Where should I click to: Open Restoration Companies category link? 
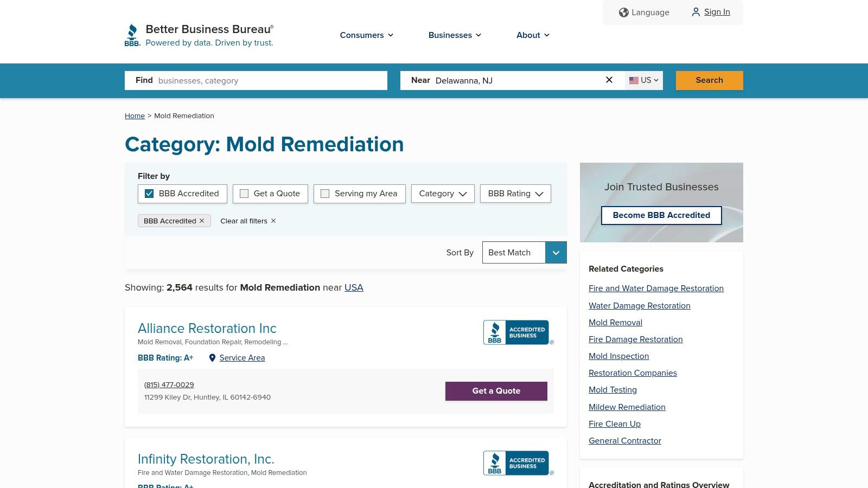633,373
